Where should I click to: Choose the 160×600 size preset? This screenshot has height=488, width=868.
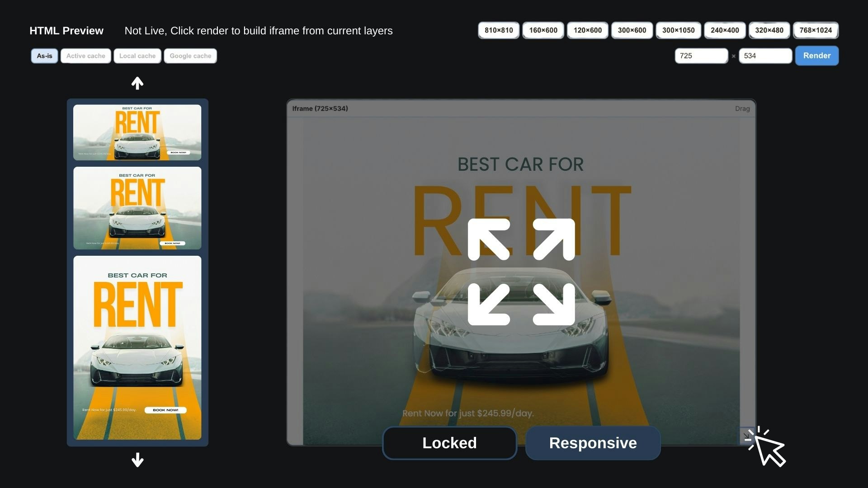[x=543, y=30]
